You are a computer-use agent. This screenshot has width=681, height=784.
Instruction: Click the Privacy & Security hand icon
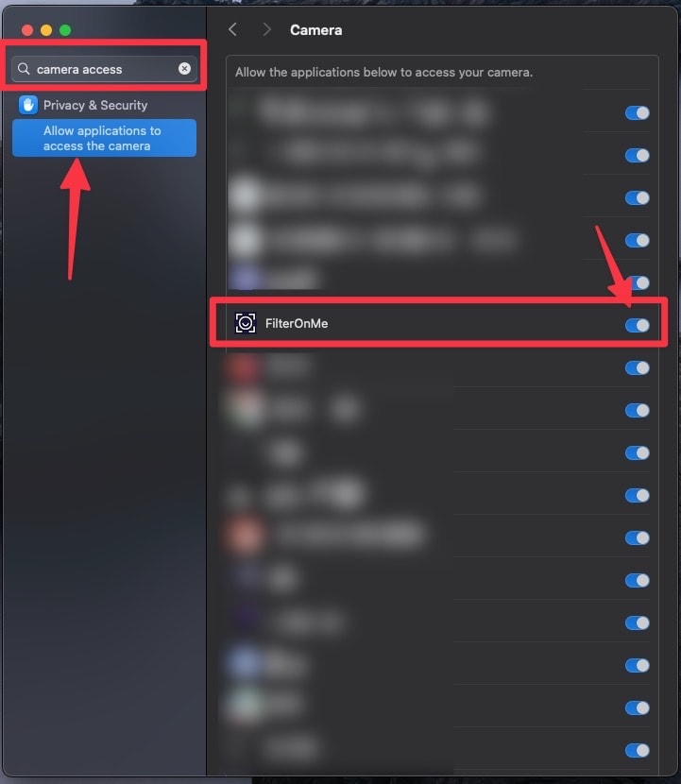pos(28,105)
